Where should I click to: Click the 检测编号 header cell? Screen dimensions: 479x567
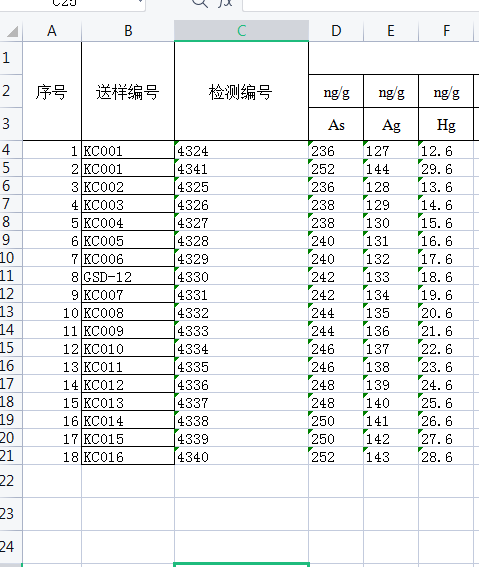click(x=241, y=91)
